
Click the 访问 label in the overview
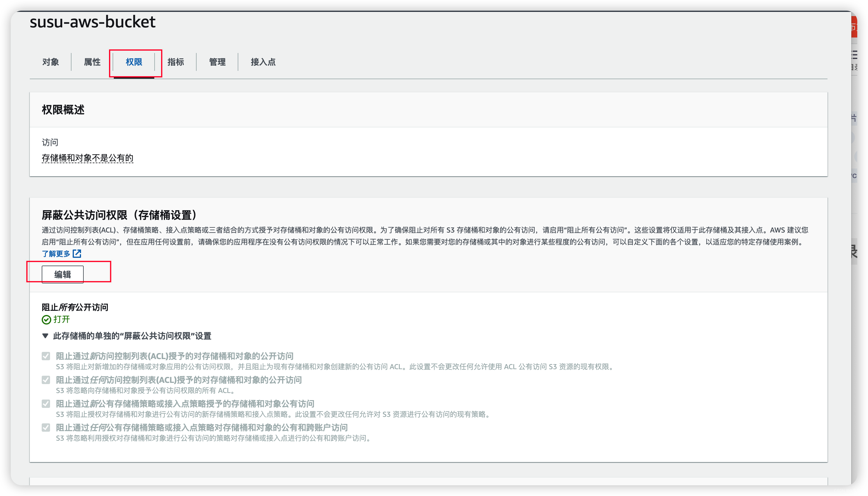pos(50,142)
